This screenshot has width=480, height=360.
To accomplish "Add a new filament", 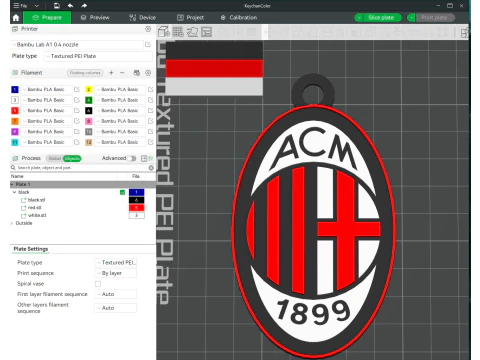I will (111, 73).
